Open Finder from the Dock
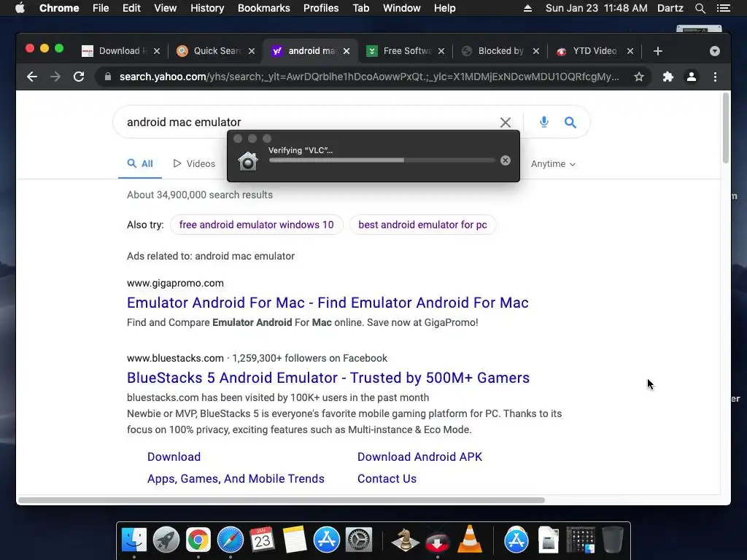The width and height of the screenshot is (747, 560). point(134,540)
